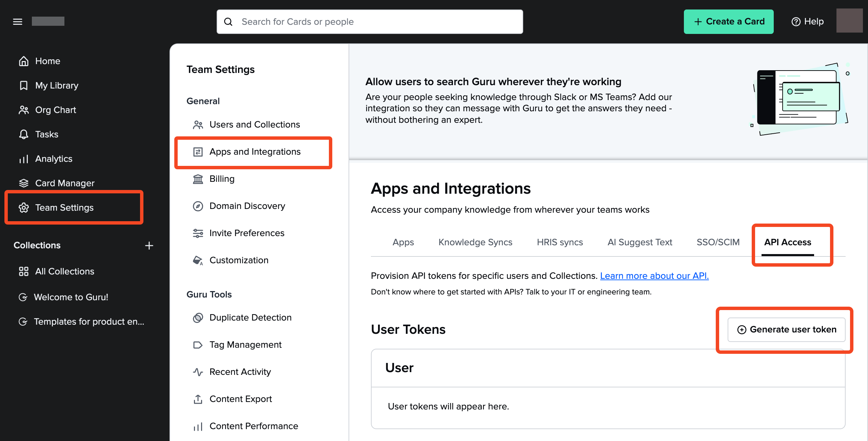Click the Card Manager layers icon

pyautogui.click(x=24, y=183)
